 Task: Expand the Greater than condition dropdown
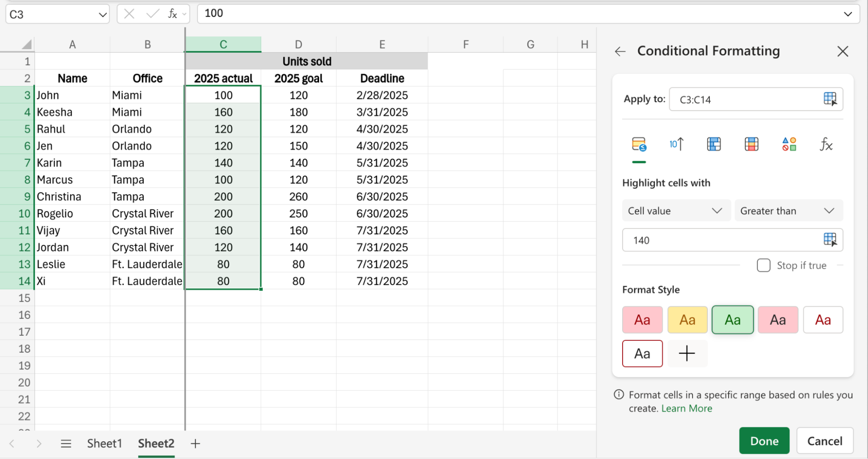click(789, 211)
